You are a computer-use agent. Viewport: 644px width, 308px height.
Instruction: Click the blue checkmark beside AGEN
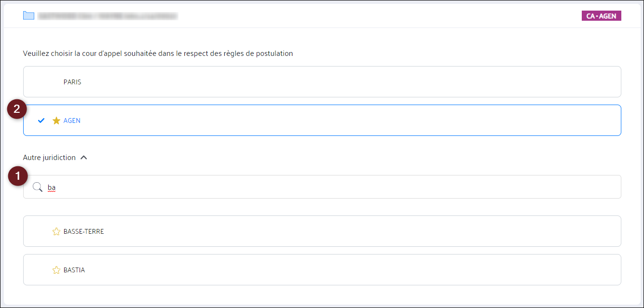click(41, 121)
